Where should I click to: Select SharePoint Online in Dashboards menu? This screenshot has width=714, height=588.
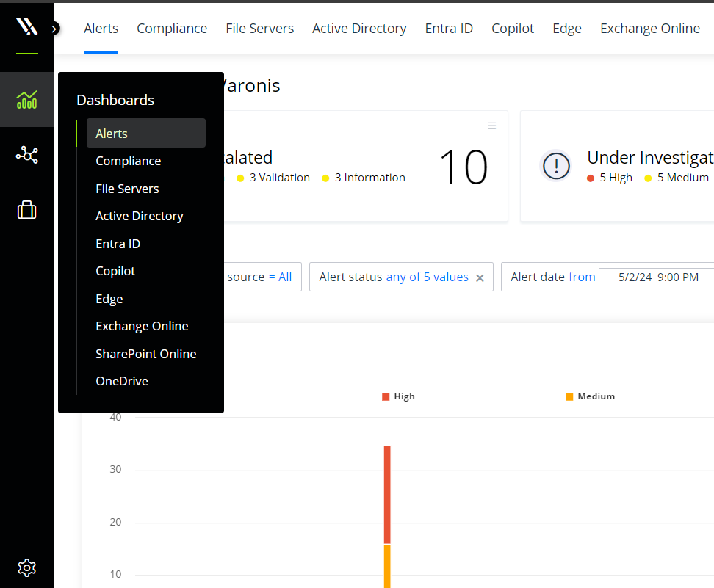click(x=145, y=354)
